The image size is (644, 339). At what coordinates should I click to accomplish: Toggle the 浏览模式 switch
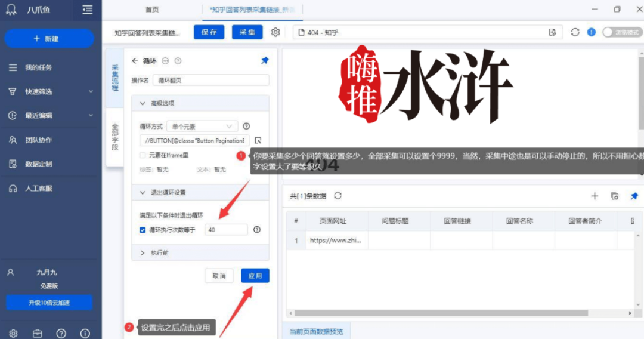point(622,32)
